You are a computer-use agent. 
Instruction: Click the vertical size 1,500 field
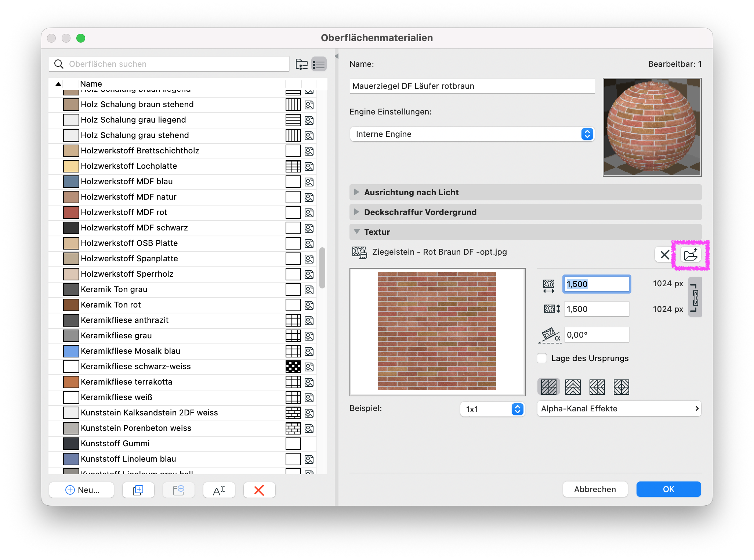tap(597, 309)
